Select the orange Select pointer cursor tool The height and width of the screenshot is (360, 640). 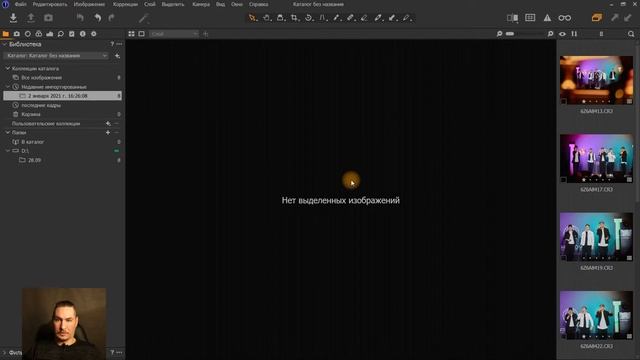[x=253, y=18]
